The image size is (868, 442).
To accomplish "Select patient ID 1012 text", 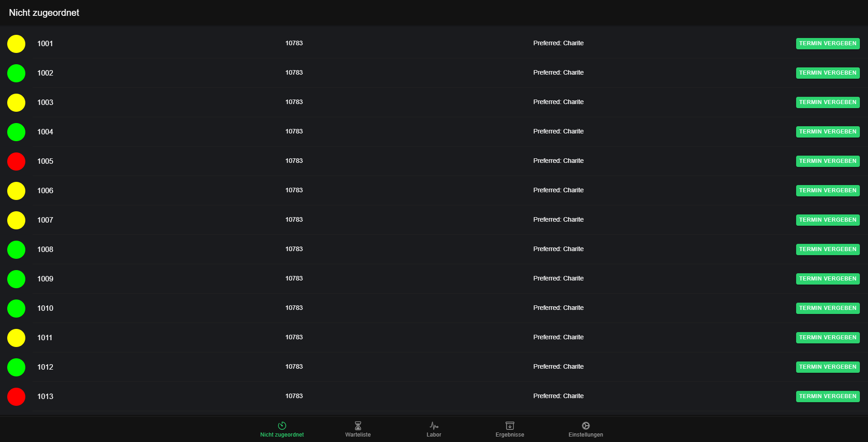I will coord(45,367).
